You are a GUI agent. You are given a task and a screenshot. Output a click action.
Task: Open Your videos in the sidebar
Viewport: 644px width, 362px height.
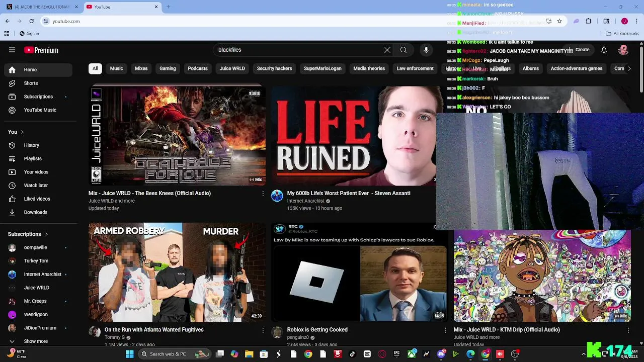coord(38,172)
